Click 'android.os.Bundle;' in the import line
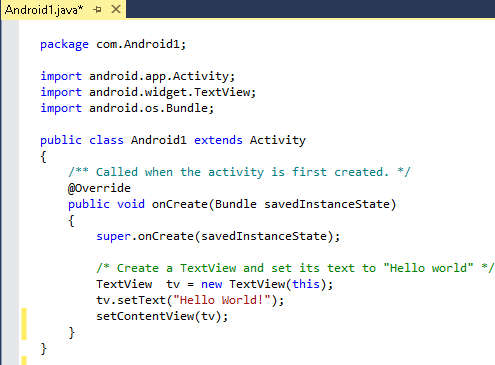Viewport: 495px width, 365px height. point(151,108)
